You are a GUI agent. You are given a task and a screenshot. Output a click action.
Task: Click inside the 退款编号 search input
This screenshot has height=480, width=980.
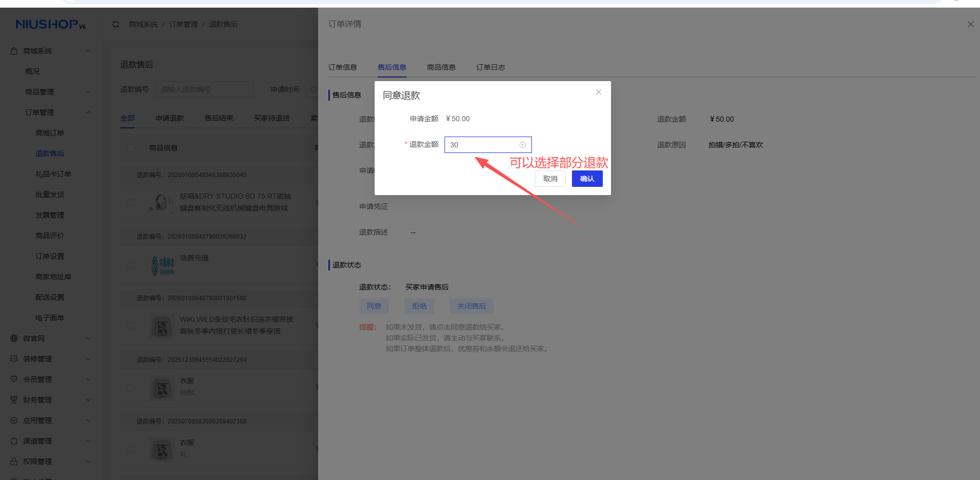pyautogui.click(x=204, y=89)
